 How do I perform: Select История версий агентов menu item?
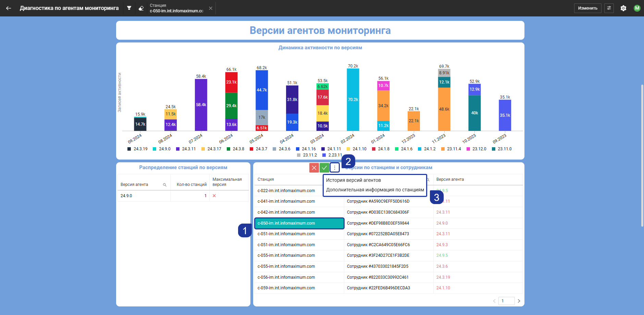point(354,180)
